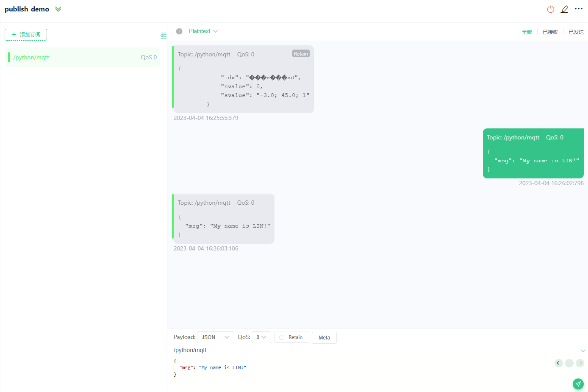
Task: Click the help question mark icon
Action: (179, 31)
